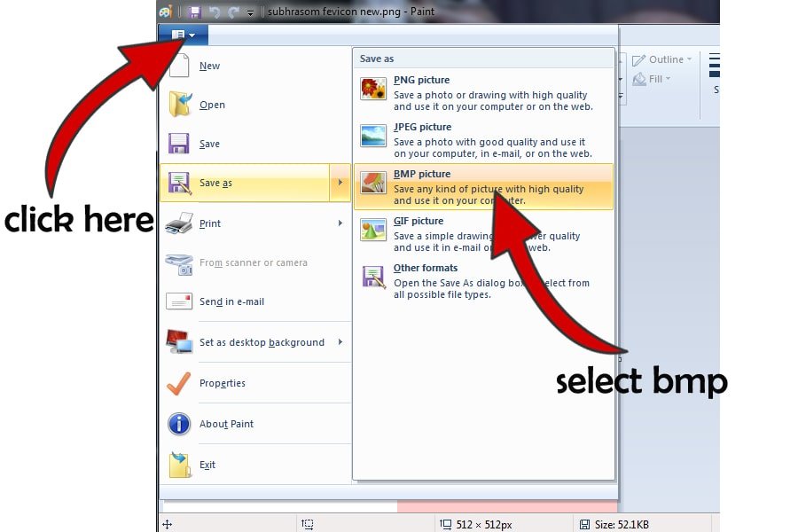Open the Fill dropdown in ribbon
This screenshot has width=798, height=532.
pos(652,79)
